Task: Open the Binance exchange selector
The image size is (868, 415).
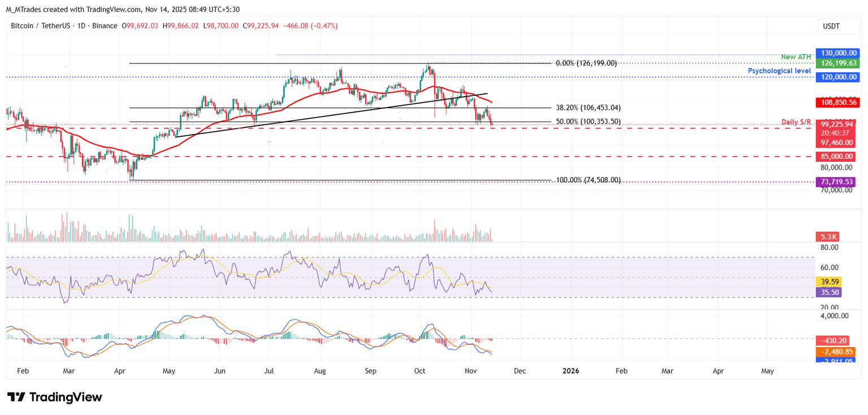Action: click(x=104, y=25)
